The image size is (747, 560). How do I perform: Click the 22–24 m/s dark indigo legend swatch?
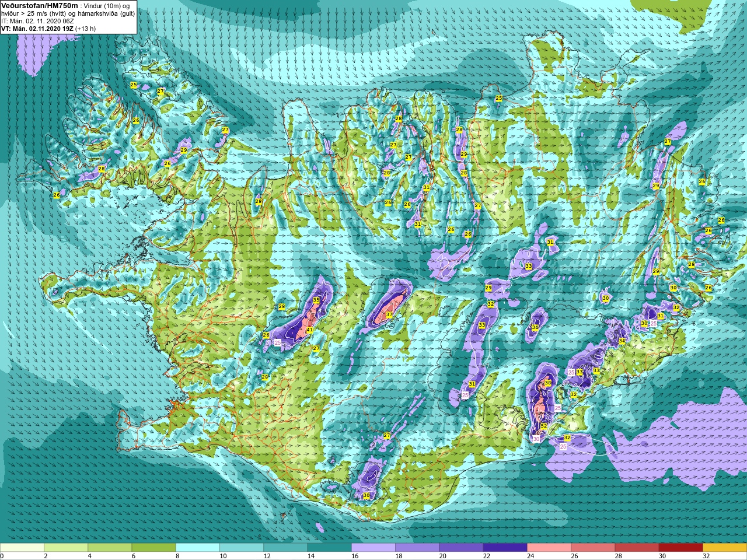[505, 548]
